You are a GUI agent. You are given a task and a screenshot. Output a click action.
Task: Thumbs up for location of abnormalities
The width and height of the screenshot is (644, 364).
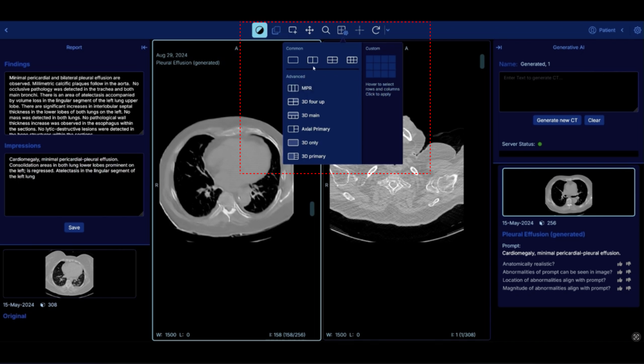tap(620, 280)
